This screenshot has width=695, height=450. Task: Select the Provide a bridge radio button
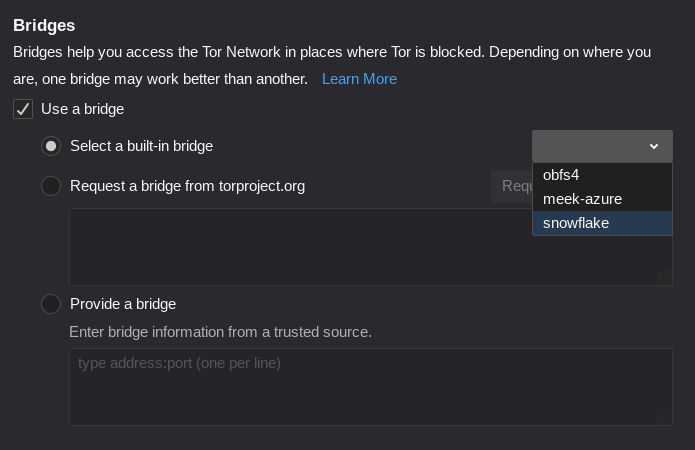[51, 304]
